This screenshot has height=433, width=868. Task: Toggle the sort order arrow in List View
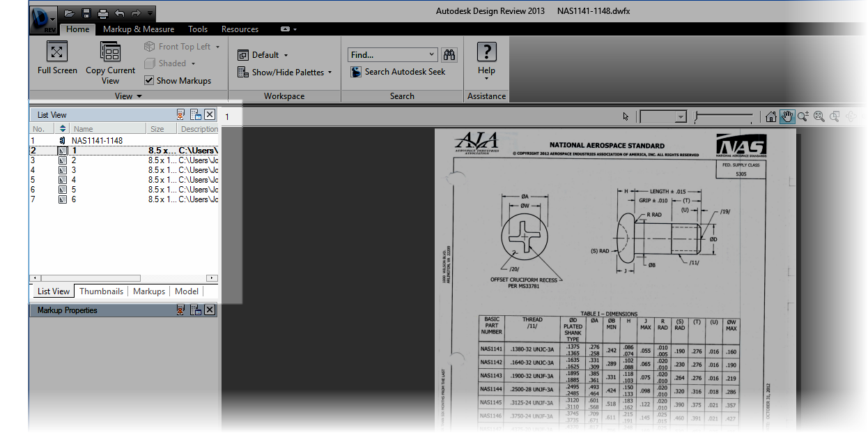(x=62, y=128)
